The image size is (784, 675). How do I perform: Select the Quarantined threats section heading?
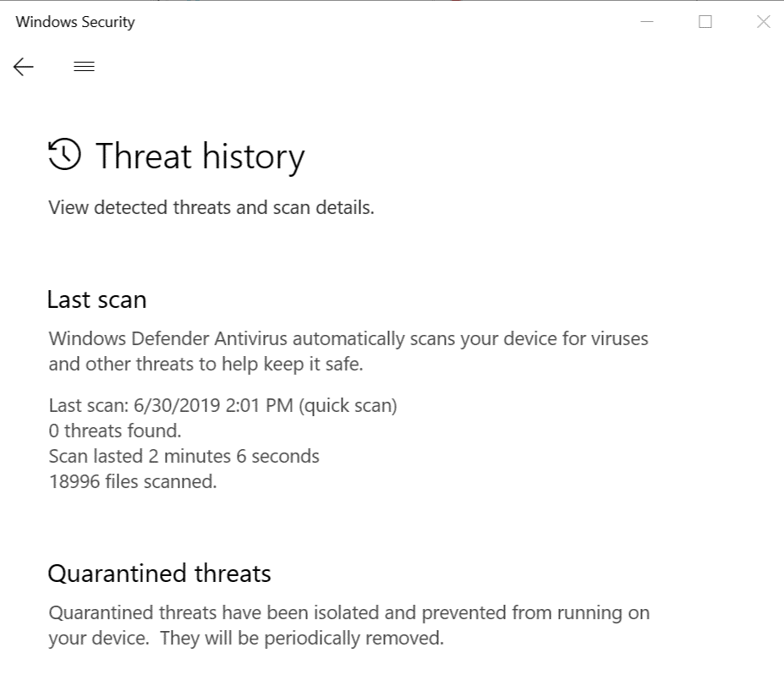[x=159, y=573]
